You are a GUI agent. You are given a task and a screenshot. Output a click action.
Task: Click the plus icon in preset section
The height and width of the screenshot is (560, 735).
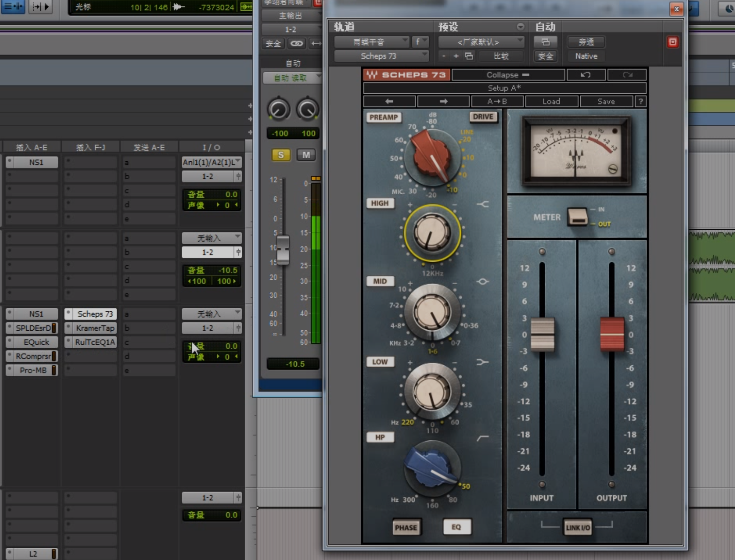pos(456,56)
